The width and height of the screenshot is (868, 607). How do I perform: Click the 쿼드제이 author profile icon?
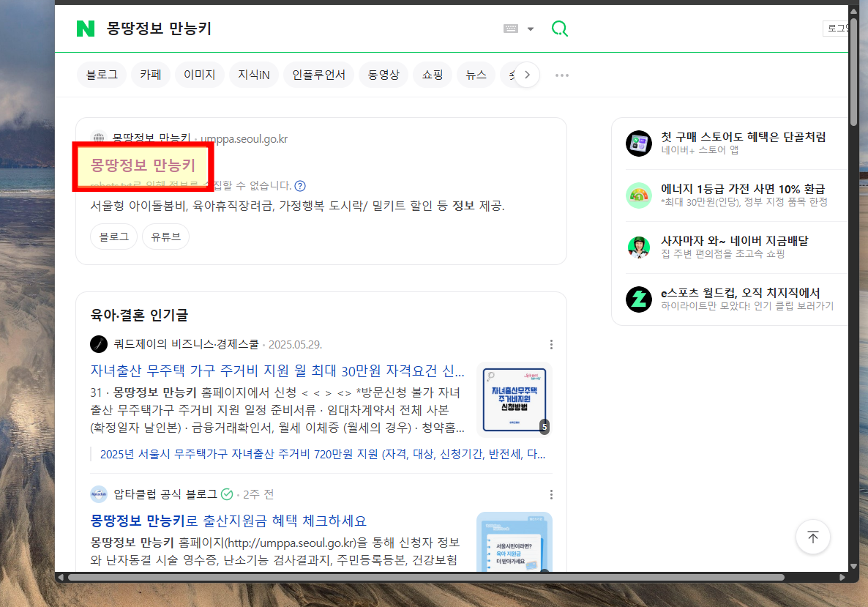[x=99, y=344]
